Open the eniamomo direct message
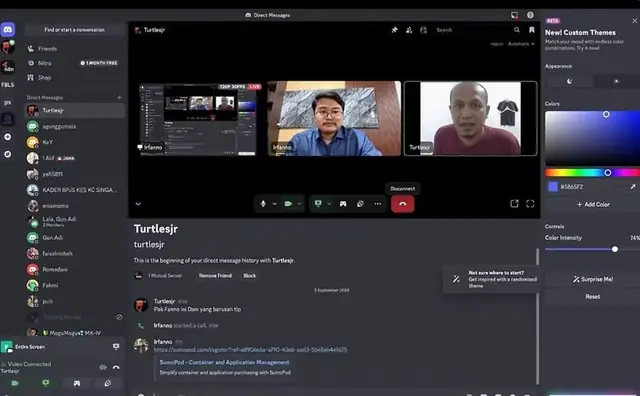The image size is (640, 396). (x=74, y=206)
